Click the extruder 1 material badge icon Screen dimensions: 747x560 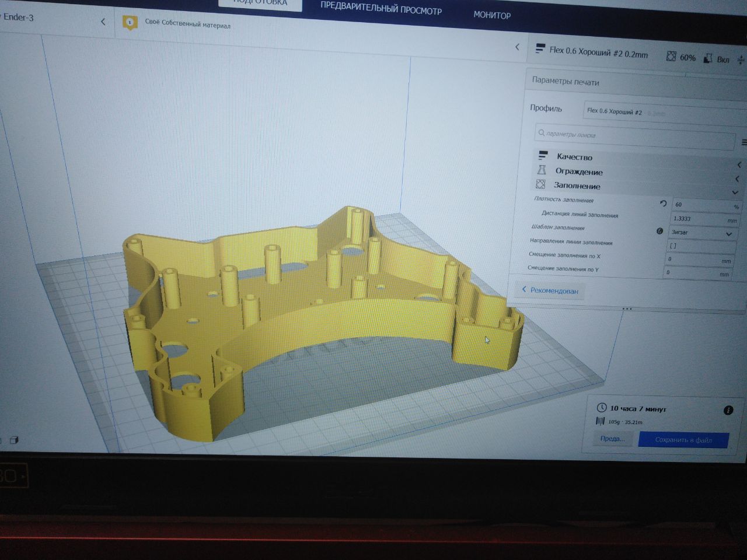click(130, 23)
